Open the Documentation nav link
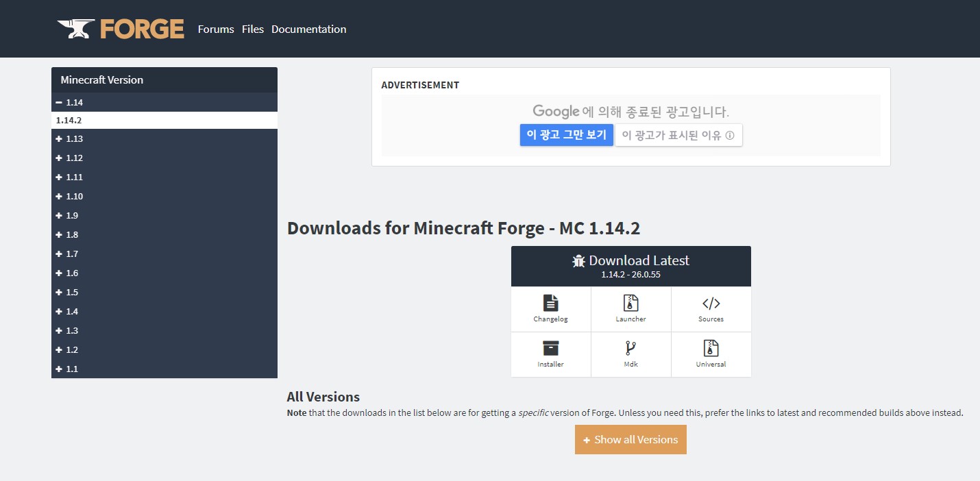 coord(309,29)
